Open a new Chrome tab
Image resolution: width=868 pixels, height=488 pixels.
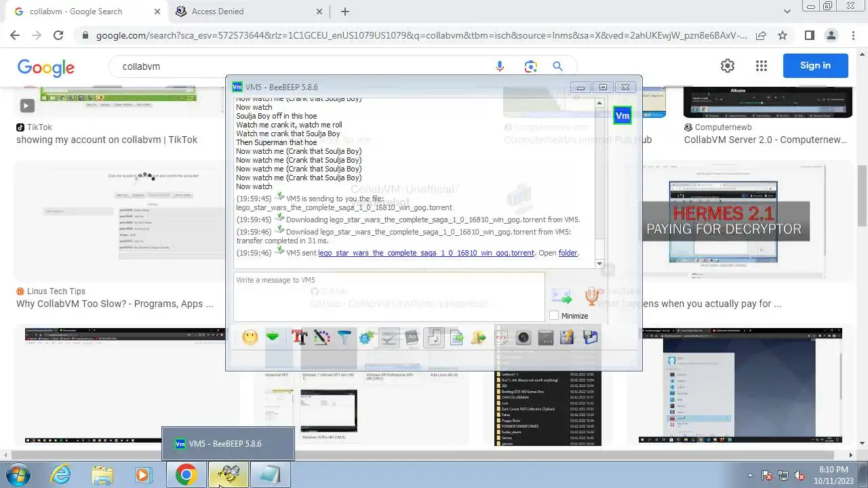(x=345, y=12)
